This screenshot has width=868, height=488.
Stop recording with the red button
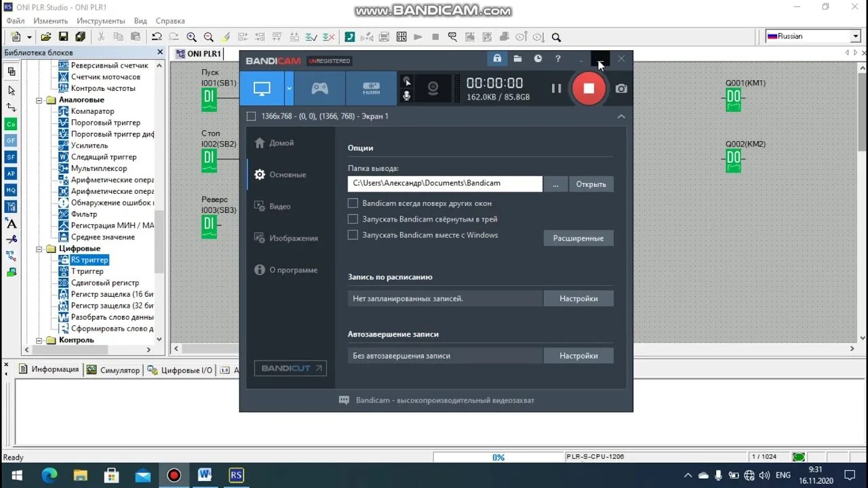pos(589,88)
